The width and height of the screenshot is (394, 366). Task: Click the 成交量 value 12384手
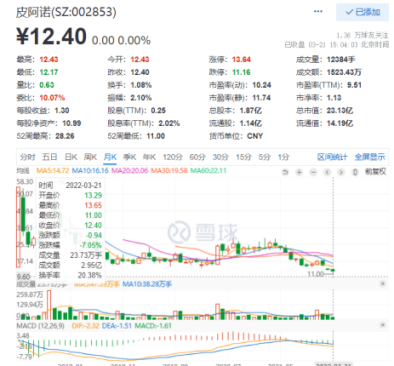tap(341, 60)
